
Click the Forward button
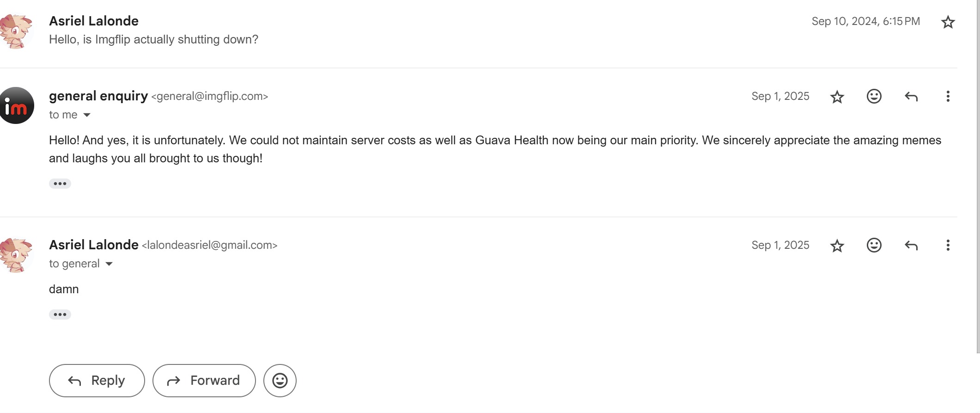point(204,381)
